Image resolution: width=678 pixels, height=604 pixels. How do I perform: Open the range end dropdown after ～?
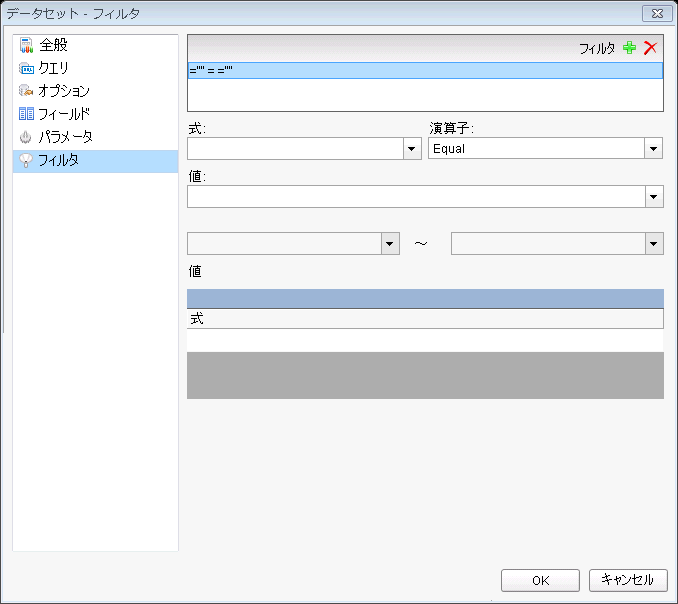(653, 244)
